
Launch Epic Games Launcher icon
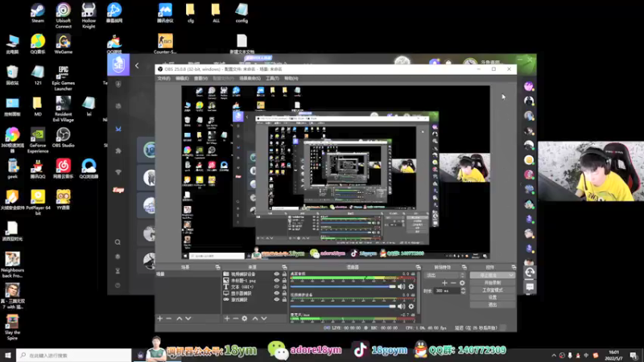click(64, 78)
